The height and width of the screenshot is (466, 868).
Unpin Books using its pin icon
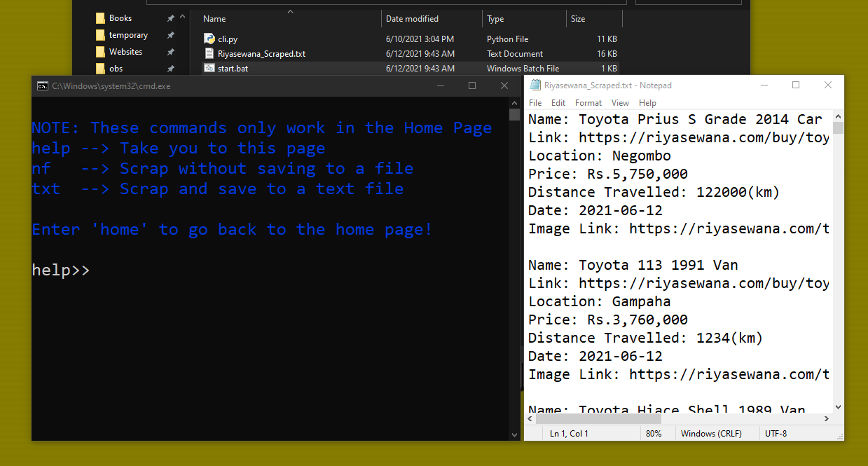[x=170, y=18]
